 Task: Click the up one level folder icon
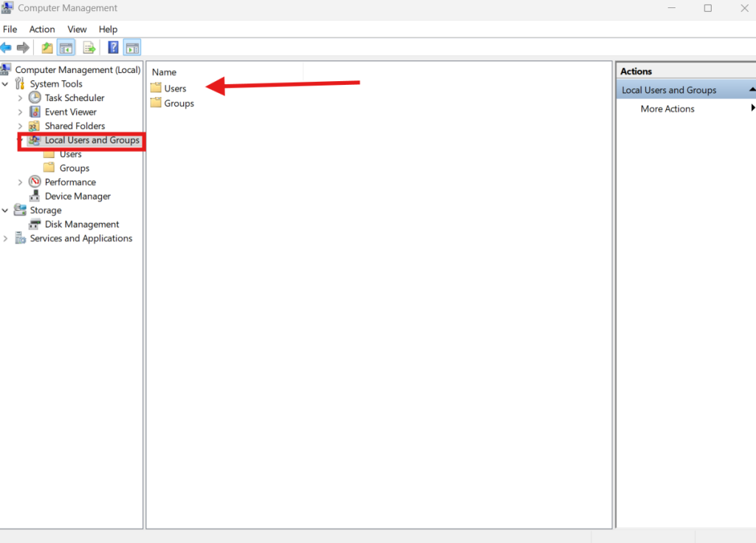(x=46, y=46)
